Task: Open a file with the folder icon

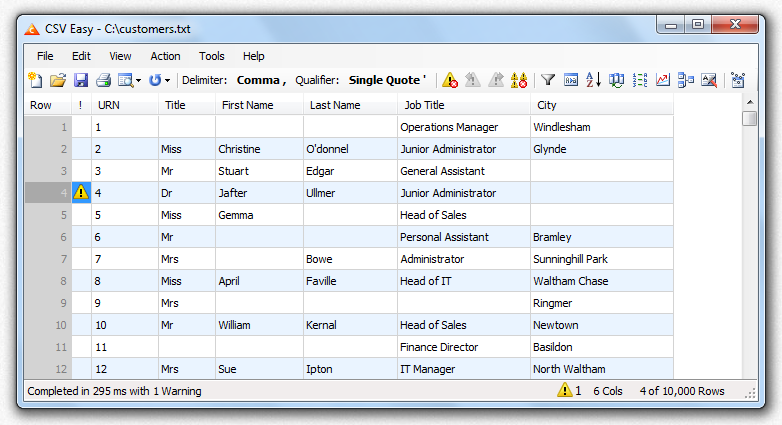Action: 58,80
